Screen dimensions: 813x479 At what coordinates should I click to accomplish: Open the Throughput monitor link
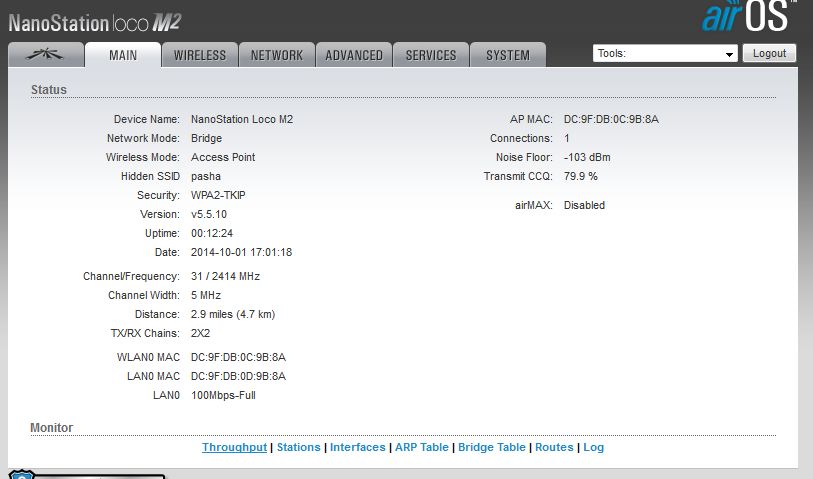click(234, 447)
